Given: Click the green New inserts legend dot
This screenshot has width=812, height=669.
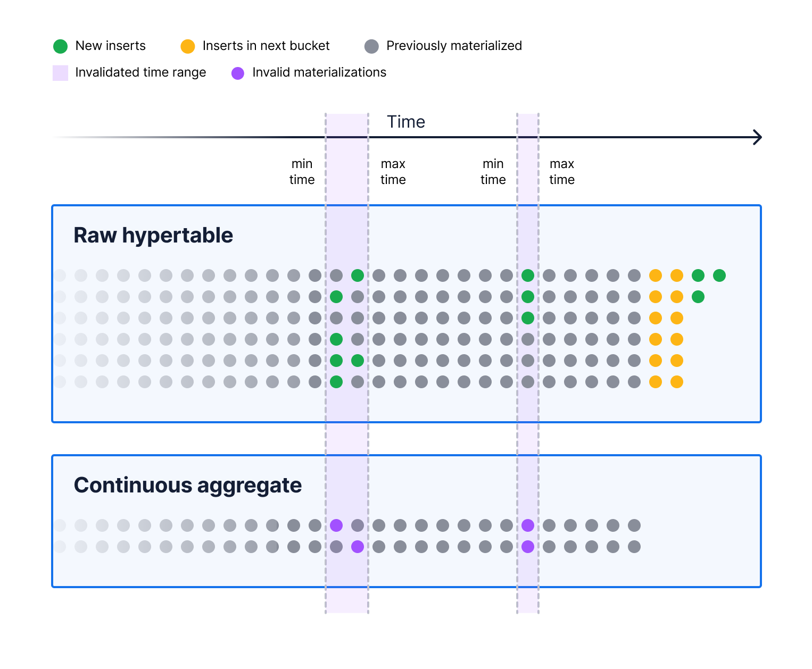Looking at the screenshot, I should point(61,46).
